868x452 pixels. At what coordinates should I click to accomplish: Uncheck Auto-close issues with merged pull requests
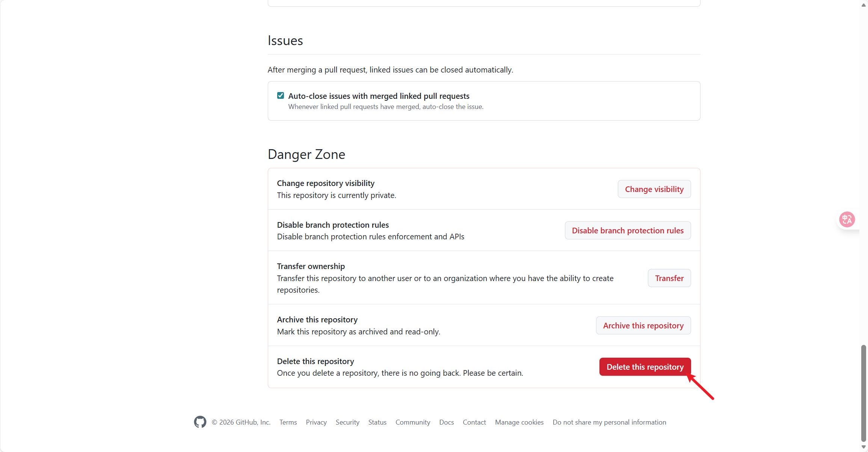pyautogui.click(x=281, y=95)
